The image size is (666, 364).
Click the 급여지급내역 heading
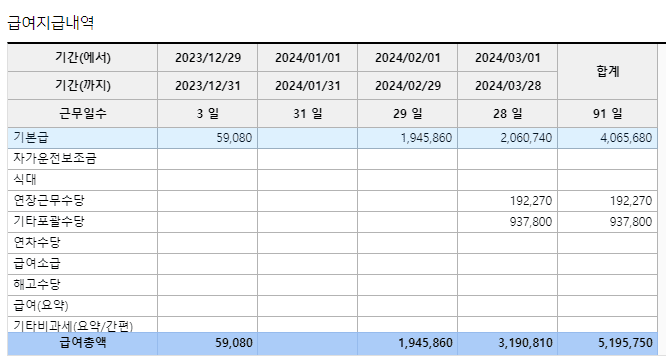click(x=51, y=23)
